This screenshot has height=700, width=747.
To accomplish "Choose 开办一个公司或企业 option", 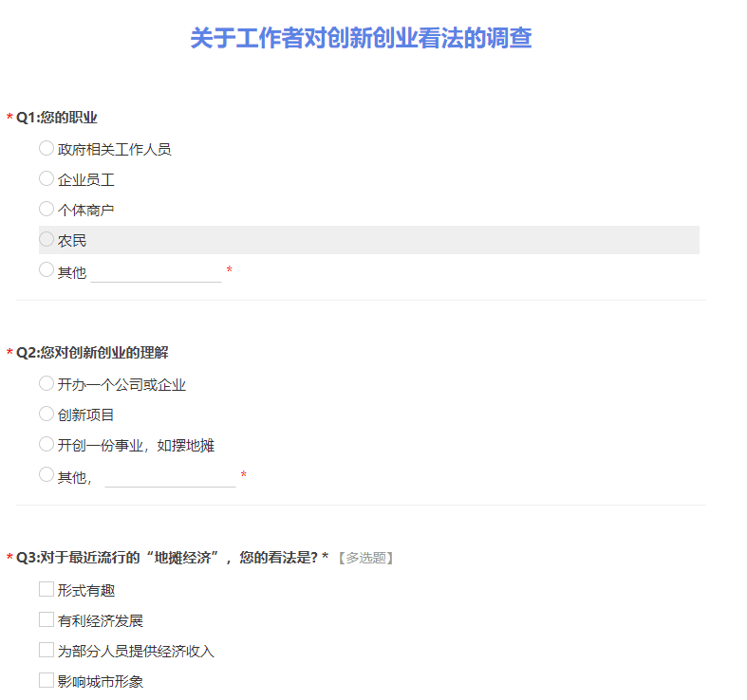I will click(x=47, y=383).
